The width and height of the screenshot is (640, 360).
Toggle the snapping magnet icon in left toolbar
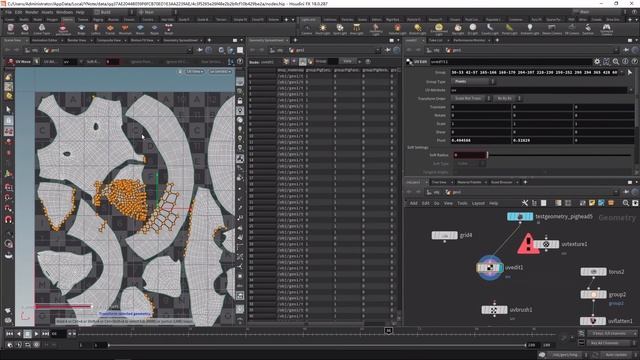[x=9, y=220]
